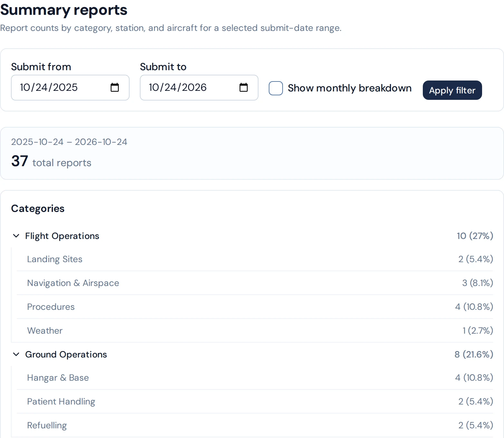This screenshot has width=504, height=438.
Task: Click the Show monthly breakdown label
Action: 350,88
